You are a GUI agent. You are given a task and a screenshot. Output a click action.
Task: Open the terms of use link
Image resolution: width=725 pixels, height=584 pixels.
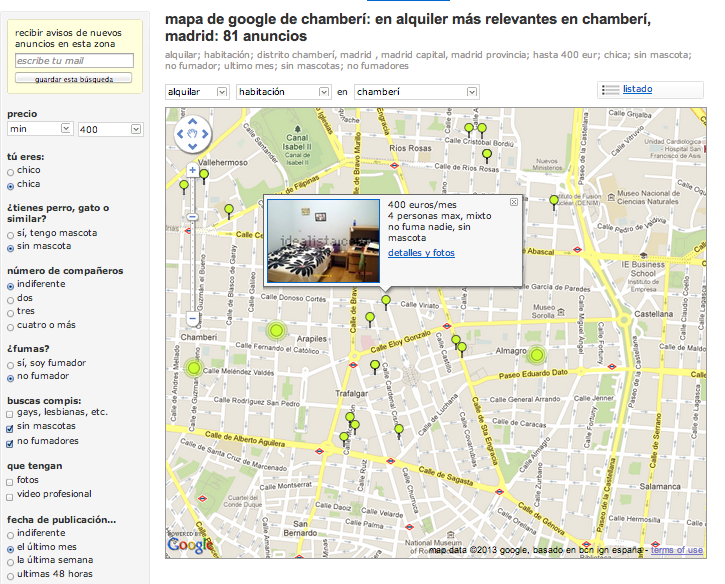[676, 550]
